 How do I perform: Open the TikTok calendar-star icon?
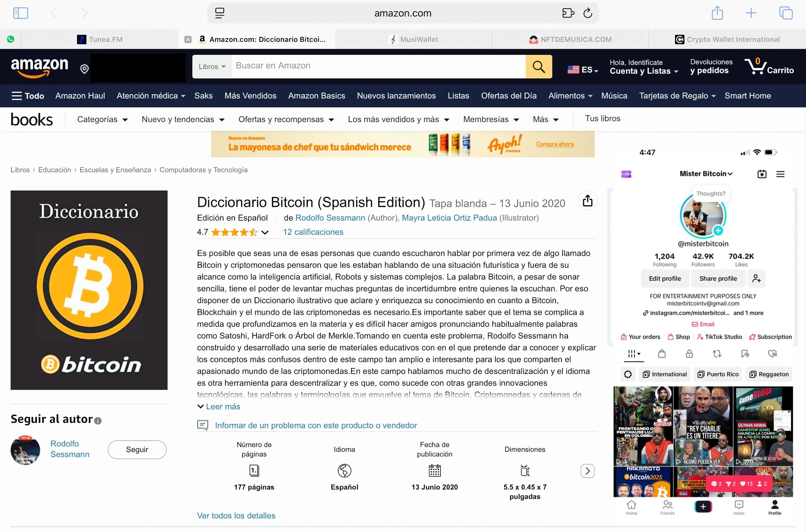tap(762, 174)
